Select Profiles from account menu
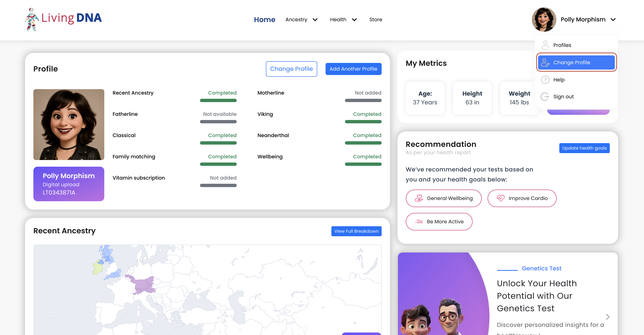Screen dimensions: 644x335 (576, 45)
